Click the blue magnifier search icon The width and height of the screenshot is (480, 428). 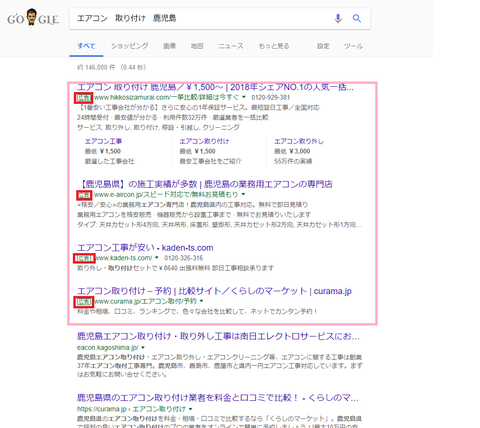pyautogui.click(x=357, y=18)
